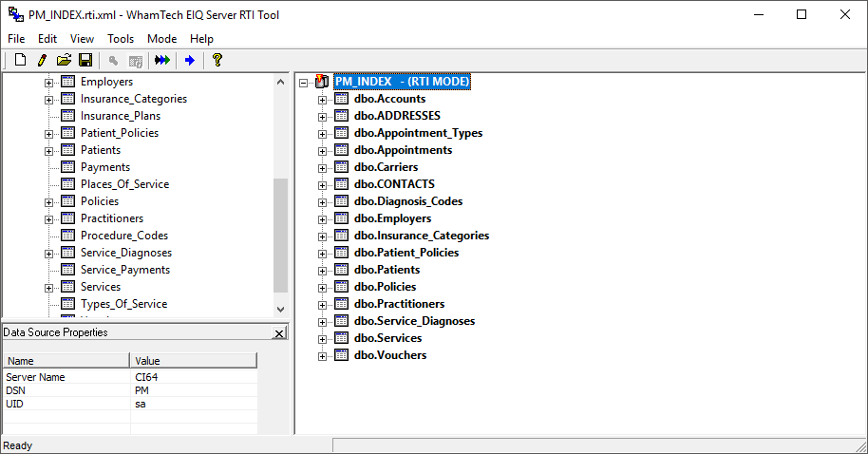Click the Ready status bar text
868x454 pixels.
tap(18, 445)
